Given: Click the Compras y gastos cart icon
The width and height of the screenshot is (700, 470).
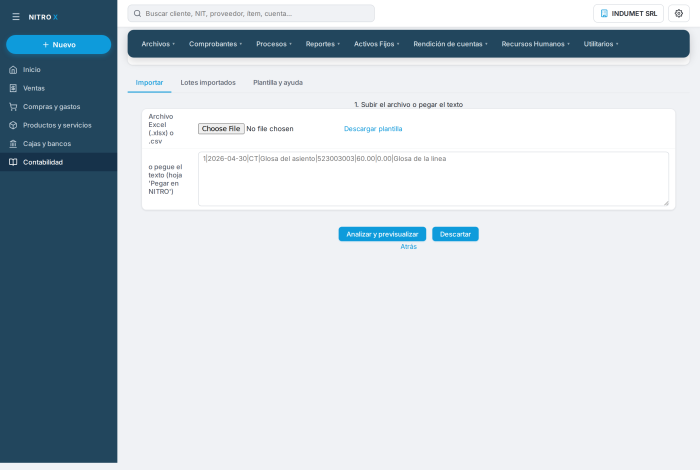Looking at the screenshot, I should click(x=13, y=107).
